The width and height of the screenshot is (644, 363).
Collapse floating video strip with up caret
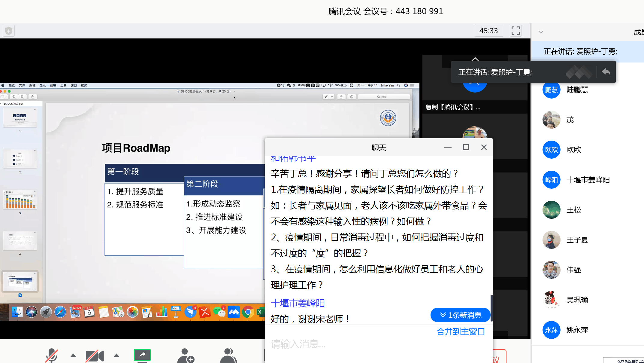(475, 59)
